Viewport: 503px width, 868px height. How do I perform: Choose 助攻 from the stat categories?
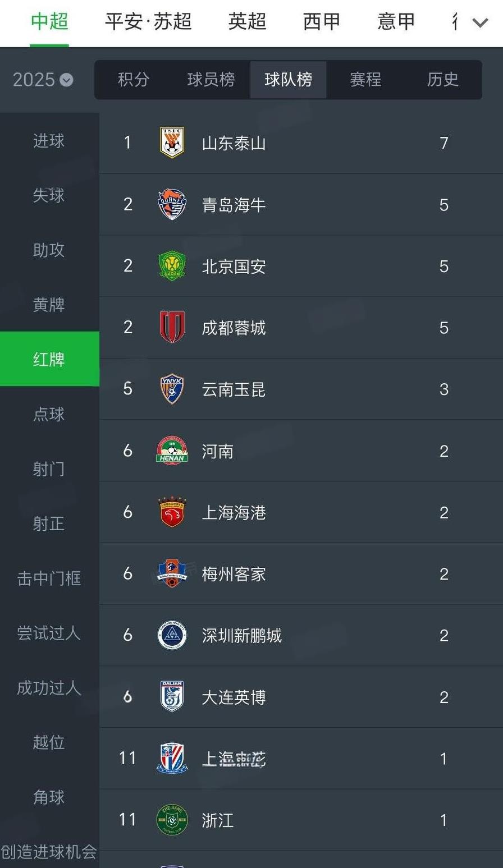tap(49, 250)
